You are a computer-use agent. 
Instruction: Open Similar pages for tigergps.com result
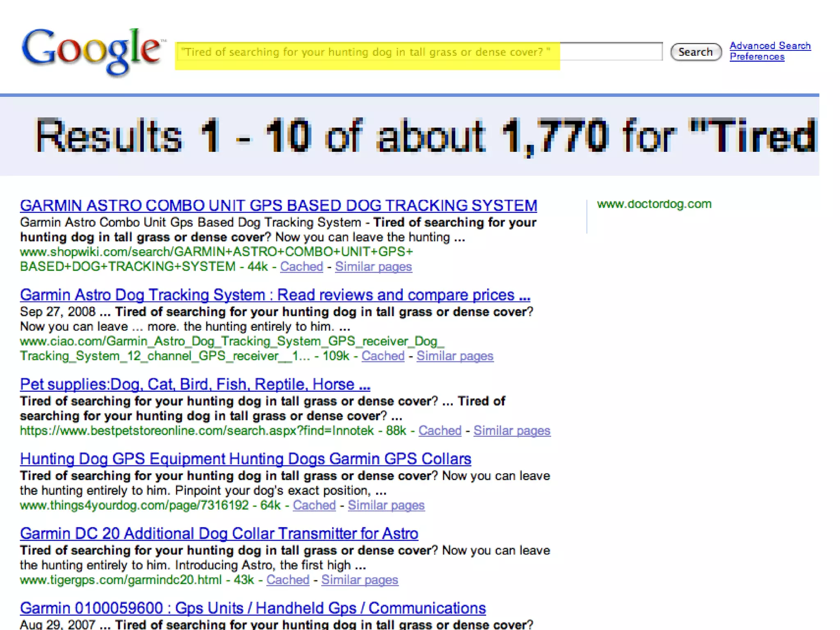tap(360, 580)
